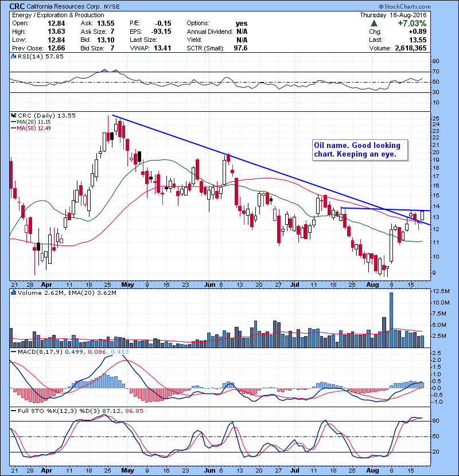Click the Energy / Exploration & Production sector text
This screenshot has width=459, height=476.
pyautogui.click(x=58, y=15)
